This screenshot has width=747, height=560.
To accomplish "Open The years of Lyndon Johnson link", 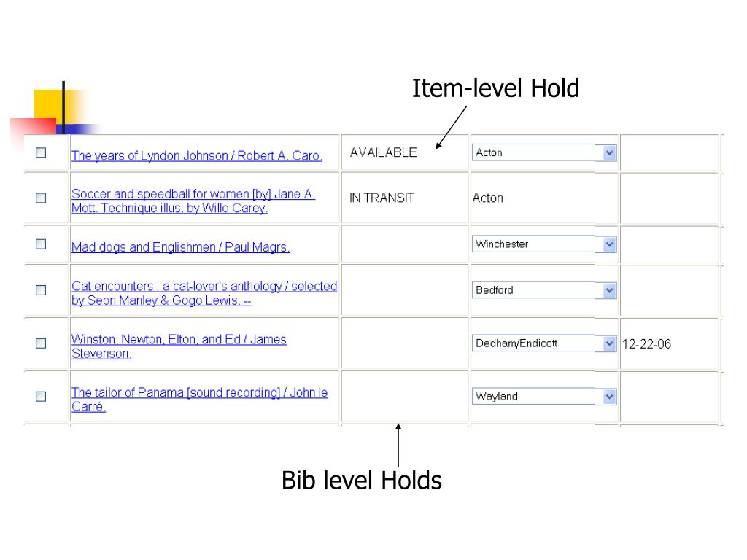I will (197, 156).
